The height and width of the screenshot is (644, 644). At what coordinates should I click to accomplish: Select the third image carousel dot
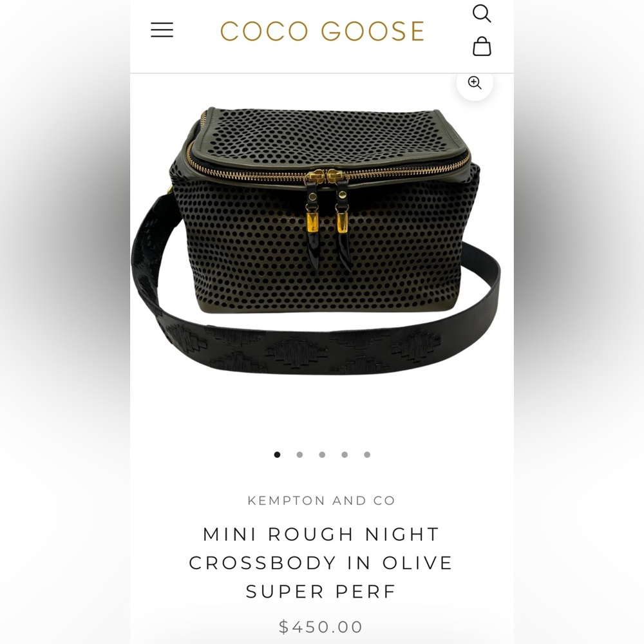tap(322, 455)
